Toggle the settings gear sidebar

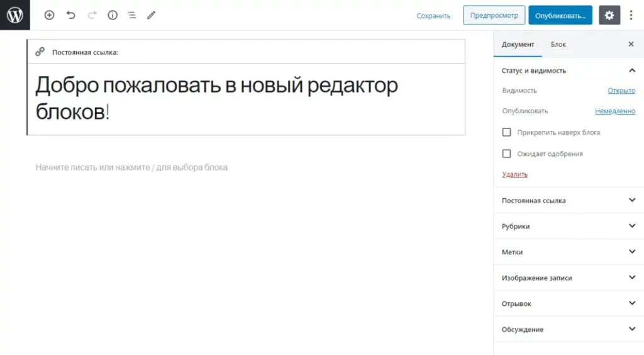tap(609, 15)
